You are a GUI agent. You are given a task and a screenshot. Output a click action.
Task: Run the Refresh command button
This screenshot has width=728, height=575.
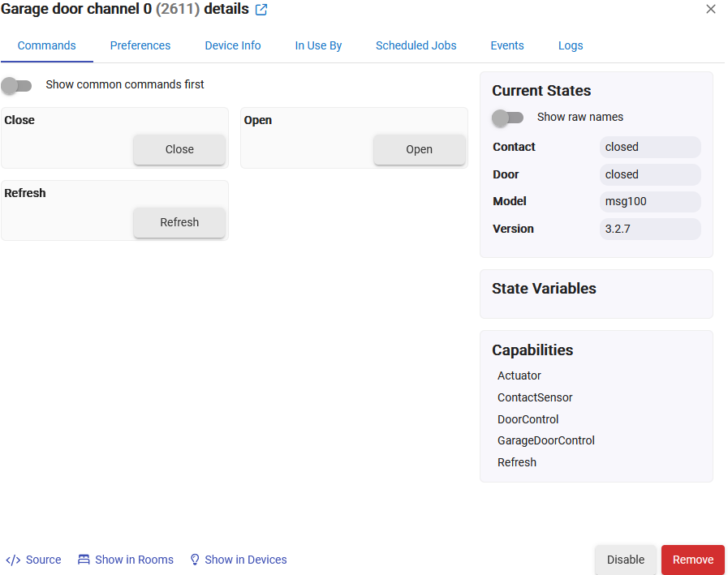point(179,222)
